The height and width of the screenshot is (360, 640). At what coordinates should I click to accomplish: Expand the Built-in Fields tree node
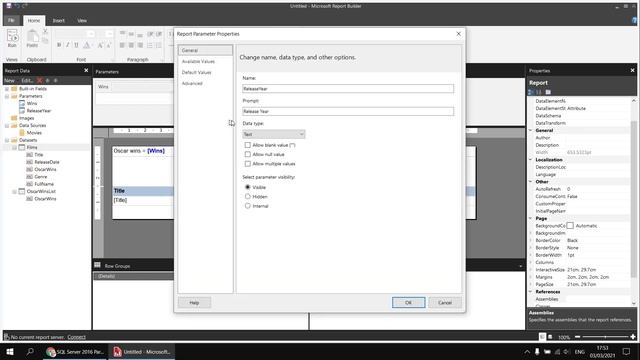[x=7, y=89]
